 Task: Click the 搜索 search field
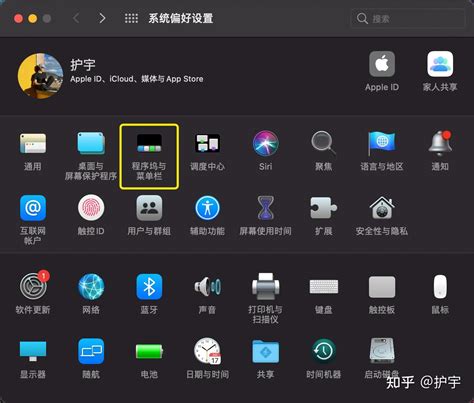point(408,18)
